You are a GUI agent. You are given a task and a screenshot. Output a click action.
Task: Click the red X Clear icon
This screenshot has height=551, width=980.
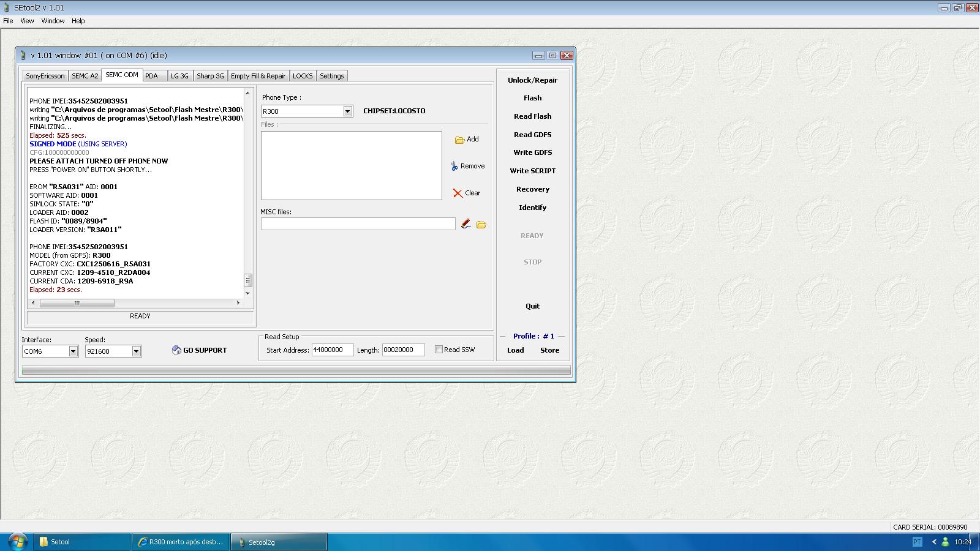coord(458,193)
